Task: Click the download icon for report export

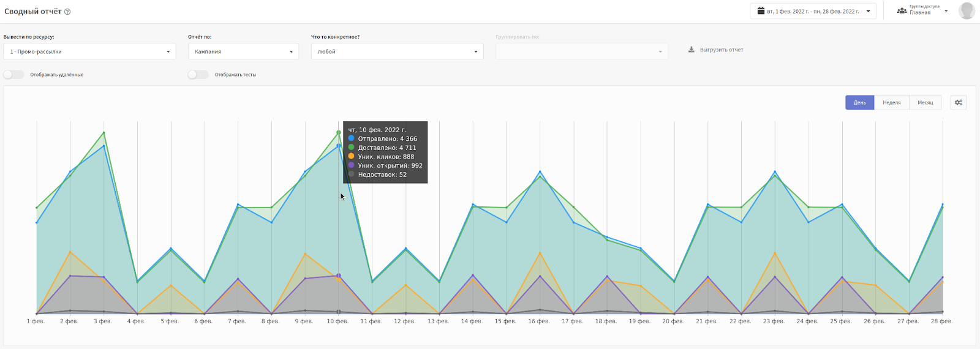Action: 692,50
